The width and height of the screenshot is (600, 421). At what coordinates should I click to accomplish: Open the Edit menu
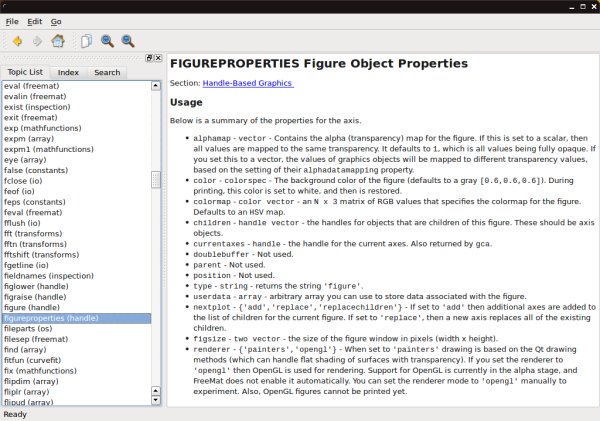pyautogui.click(x=34, y=22)
